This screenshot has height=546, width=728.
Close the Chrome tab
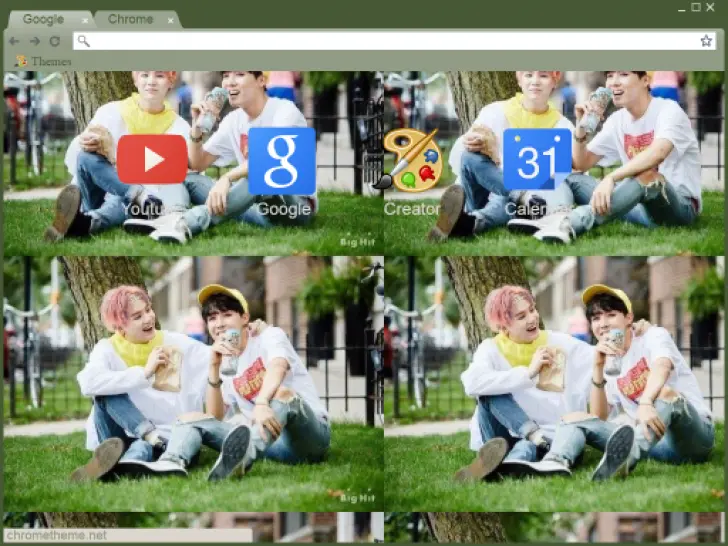[171, 20]
